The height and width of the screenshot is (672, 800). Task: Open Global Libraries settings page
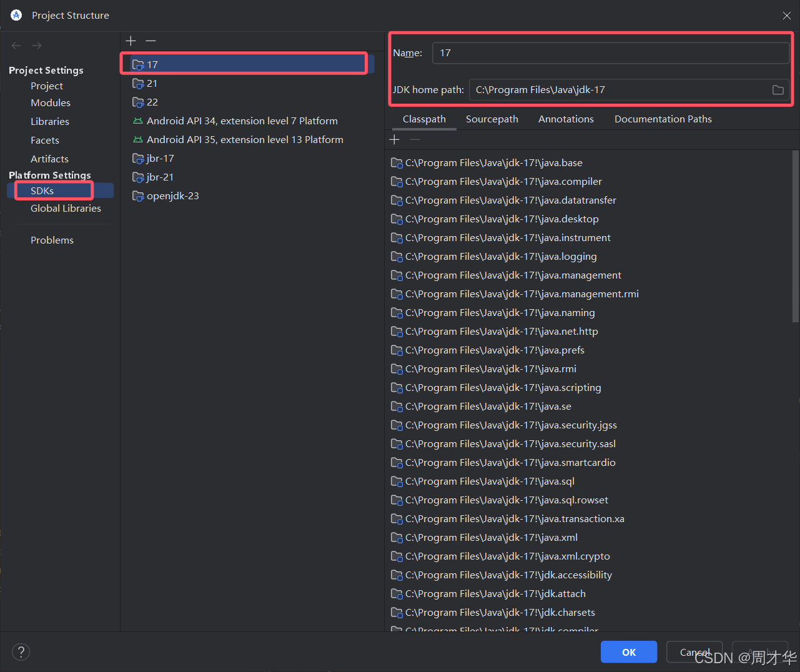point(66,209)
